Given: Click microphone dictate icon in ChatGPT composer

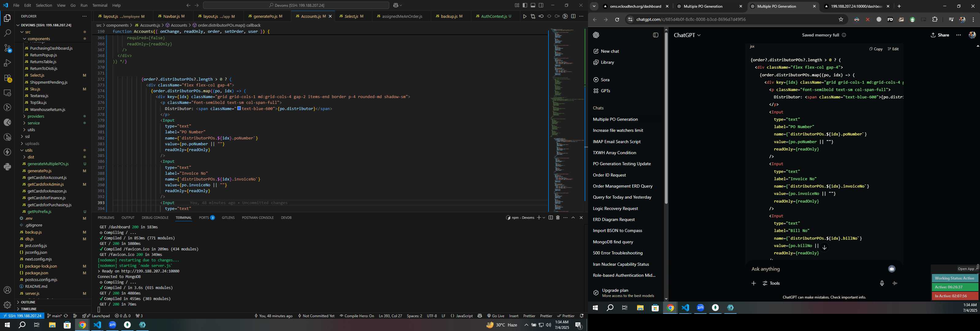Looking at the screenshot, I should click(882, 283).
